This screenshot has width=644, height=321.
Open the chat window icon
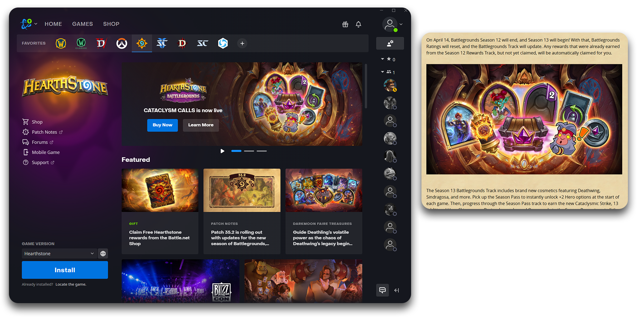[382, 290]
